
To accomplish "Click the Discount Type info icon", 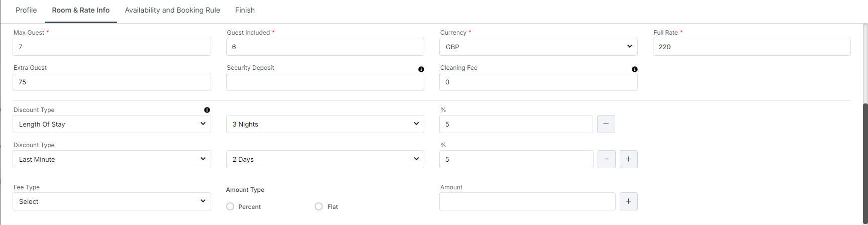I will (207, 110).
